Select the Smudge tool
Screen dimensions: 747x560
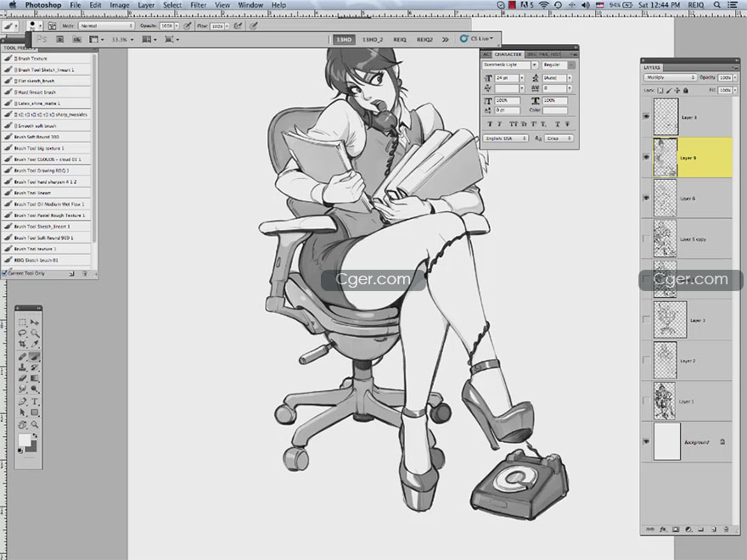[x=22, y=389]
